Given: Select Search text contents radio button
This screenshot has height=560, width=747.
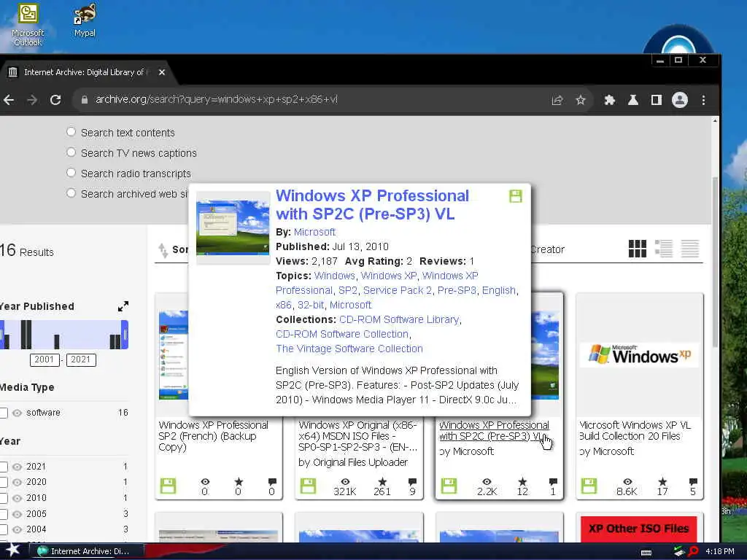Looking at the screenshot, I should [71, 132].
